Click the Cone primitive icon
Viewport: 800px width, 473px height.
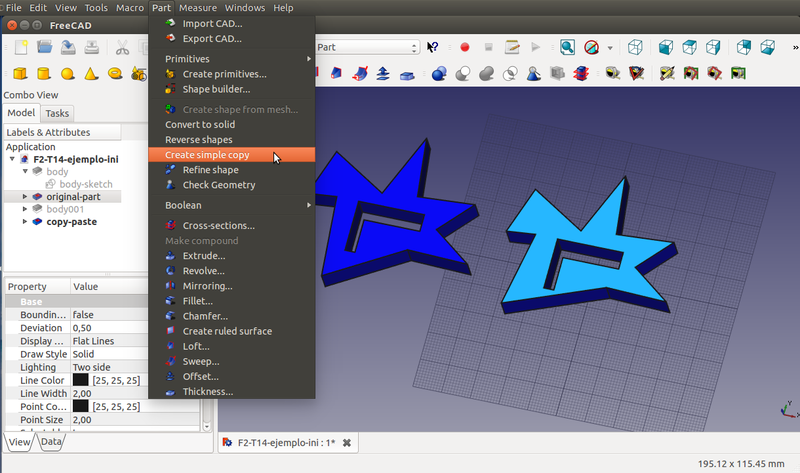tap(91, 73)
